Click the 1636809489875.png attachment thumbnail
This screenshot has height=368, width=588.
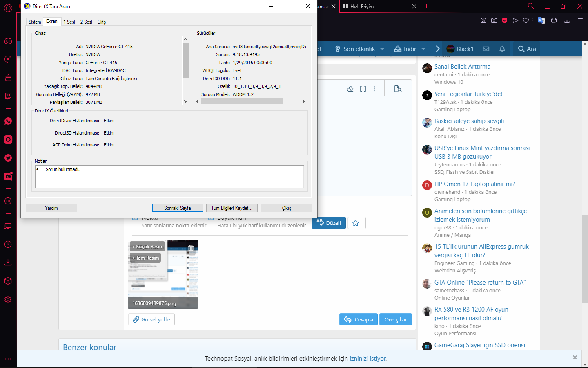pyautogui.click(x=163, y=274)
